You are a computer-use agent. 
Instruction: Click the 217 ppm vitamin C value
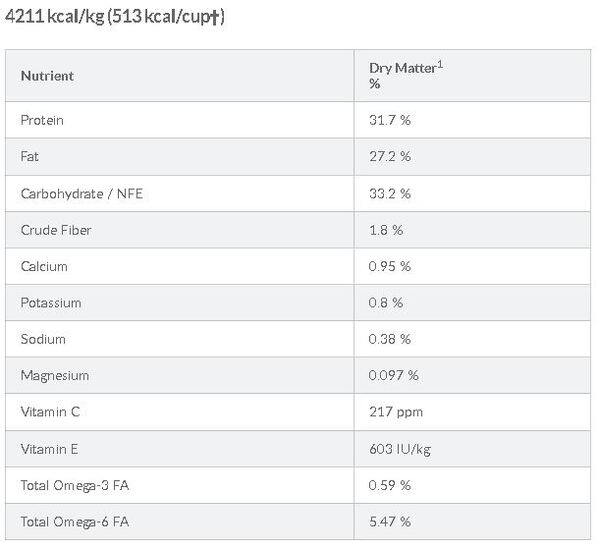396,412
